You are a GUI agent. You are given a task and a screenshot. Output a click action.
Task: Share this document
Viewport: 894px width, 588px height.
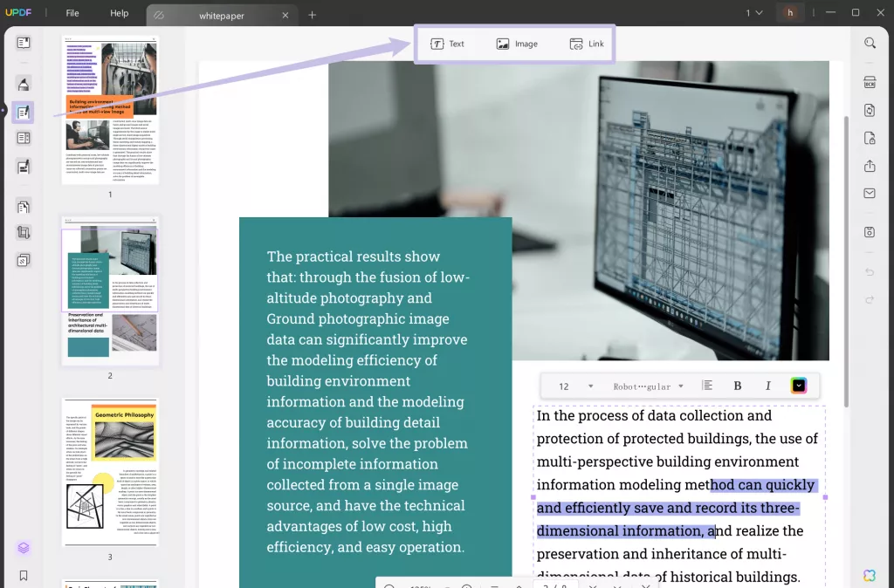click(870, 166)
